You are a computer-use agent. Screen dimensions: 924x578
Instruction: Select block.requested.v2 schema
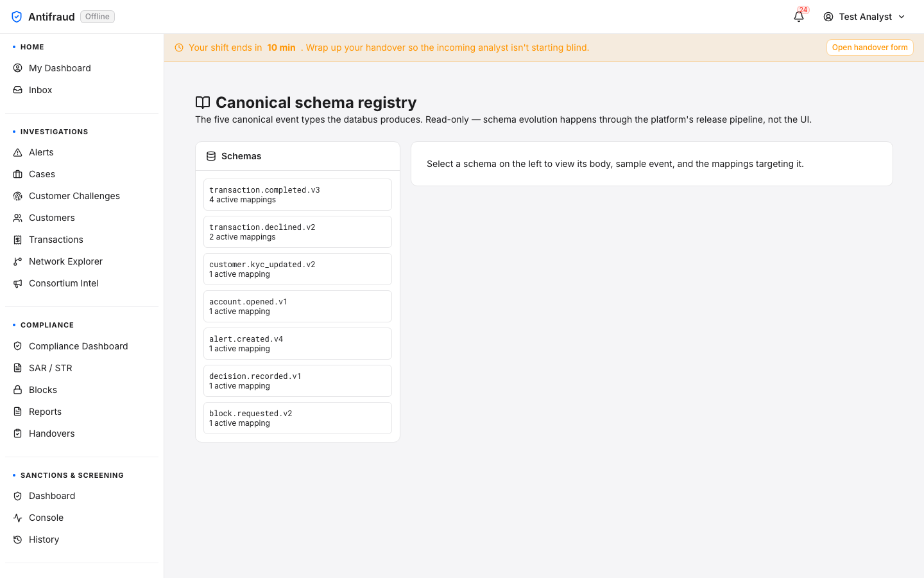pos(298,418)
